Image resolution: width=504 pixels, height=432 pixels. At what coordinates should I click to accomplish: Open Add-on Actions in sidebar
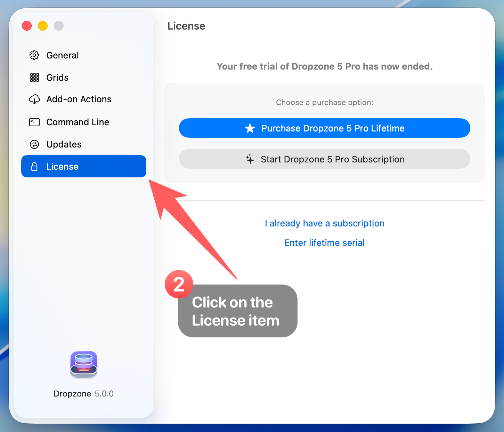[84, 99]
